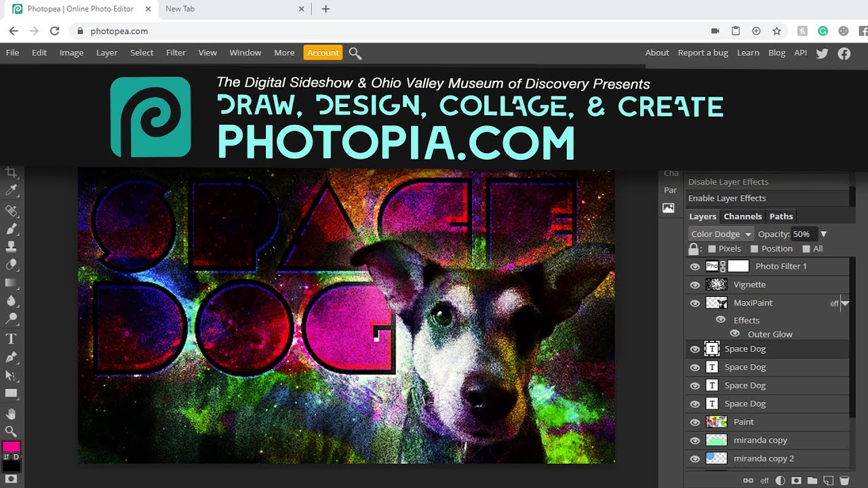
Task: Select the Rectangle shape tool
Action: (11, 393)
